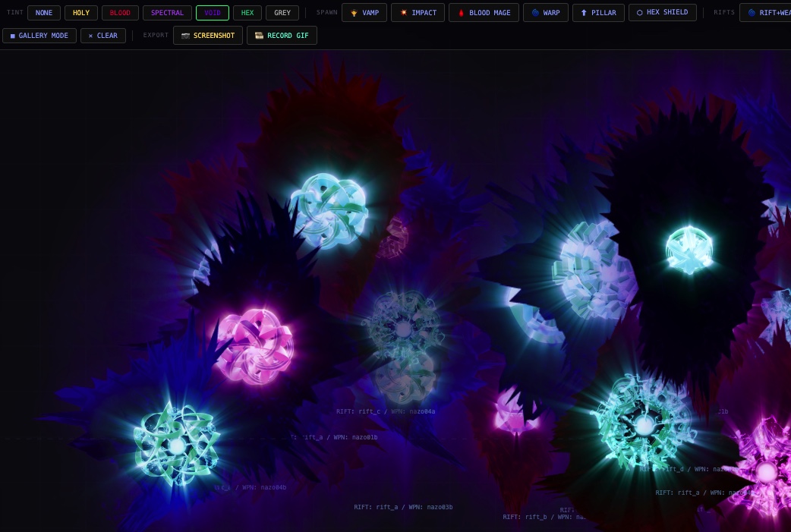Viewport: 791px width, 532px height.
Task: Enable GALLERY MODE
Action: tap(39, 36)
